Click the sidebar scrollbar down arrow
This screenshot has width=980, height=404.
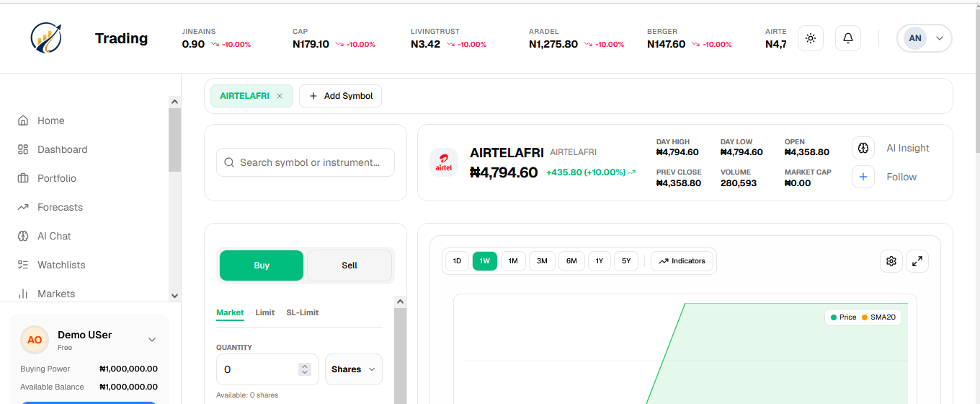coord(174,296)
